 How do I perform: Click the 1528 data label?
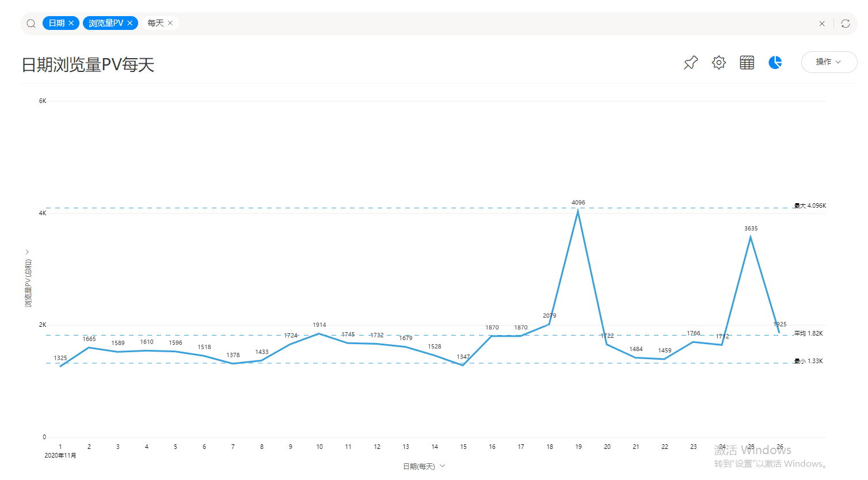(435, 346)
